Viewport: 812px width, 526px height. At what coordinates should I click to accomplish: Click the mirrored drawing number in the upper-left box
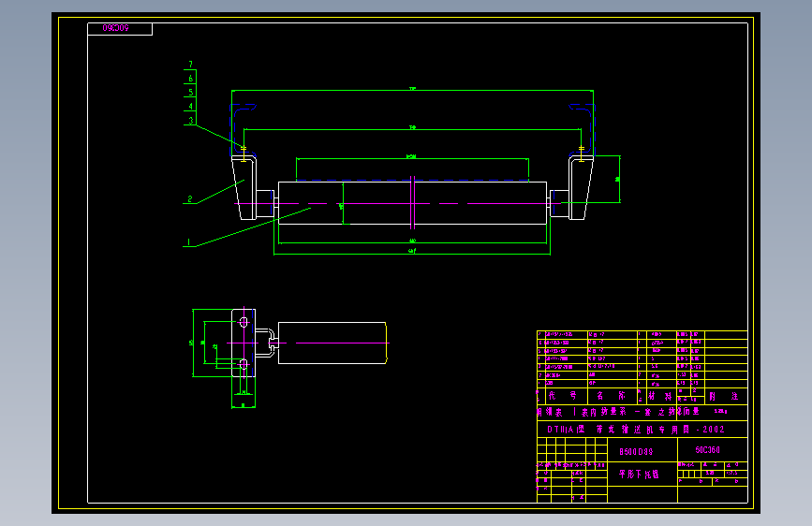115,28
